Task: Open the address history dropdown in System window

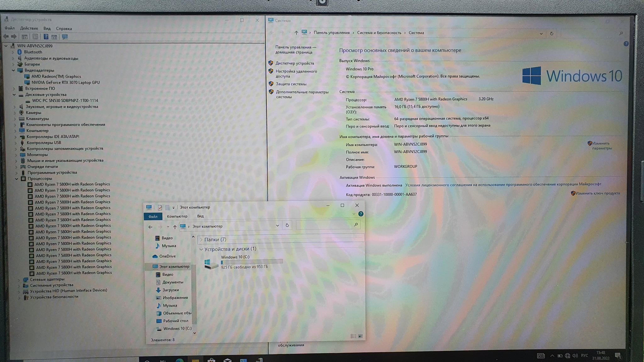Action: [x=541, y=33]
